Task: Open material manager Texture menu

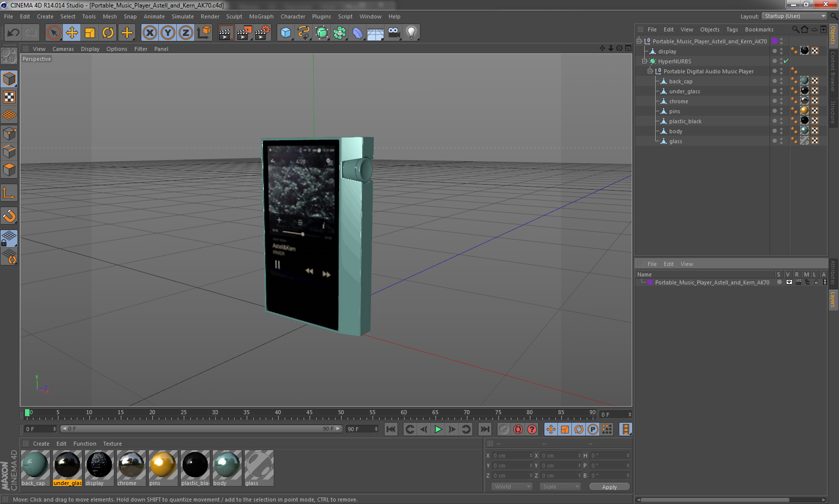Action: coord(112,444)
